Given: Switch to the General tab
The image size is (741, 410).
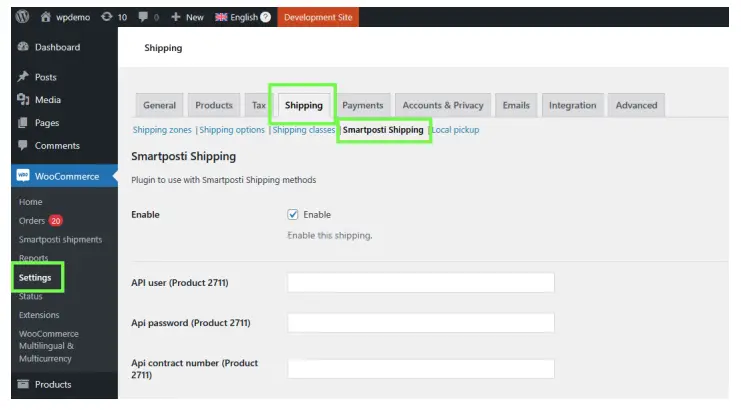Looking at the screenshot, I should [159, 105].
